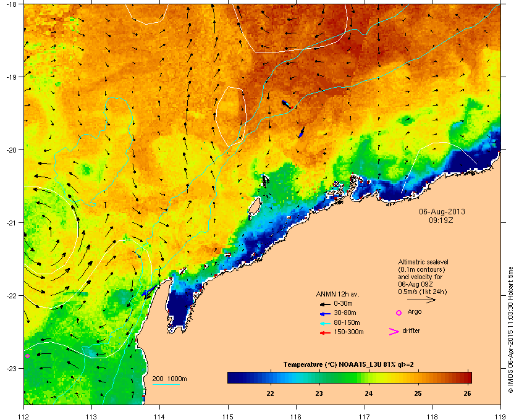The width and height of the screenshot is (519, 420).
Task: Click the cyan 200 1000m depth line sample
Action: [x=166, y=384]
